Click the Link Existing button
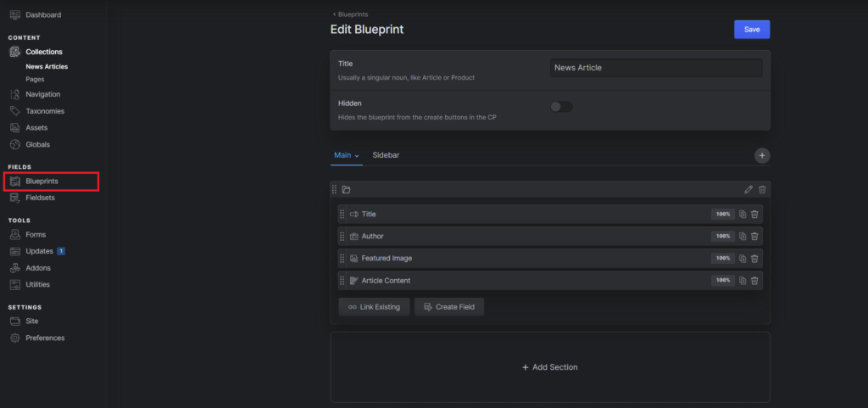The image size is (868, 408). click(x=374, y=307)
